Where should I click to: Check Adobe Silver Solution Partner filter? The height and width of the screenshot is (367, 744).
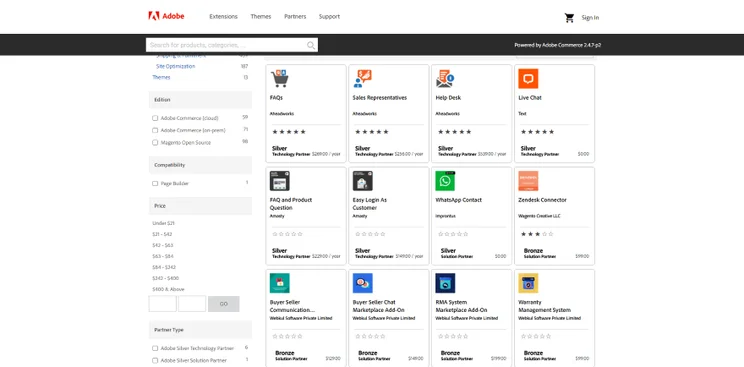point(155,360)
